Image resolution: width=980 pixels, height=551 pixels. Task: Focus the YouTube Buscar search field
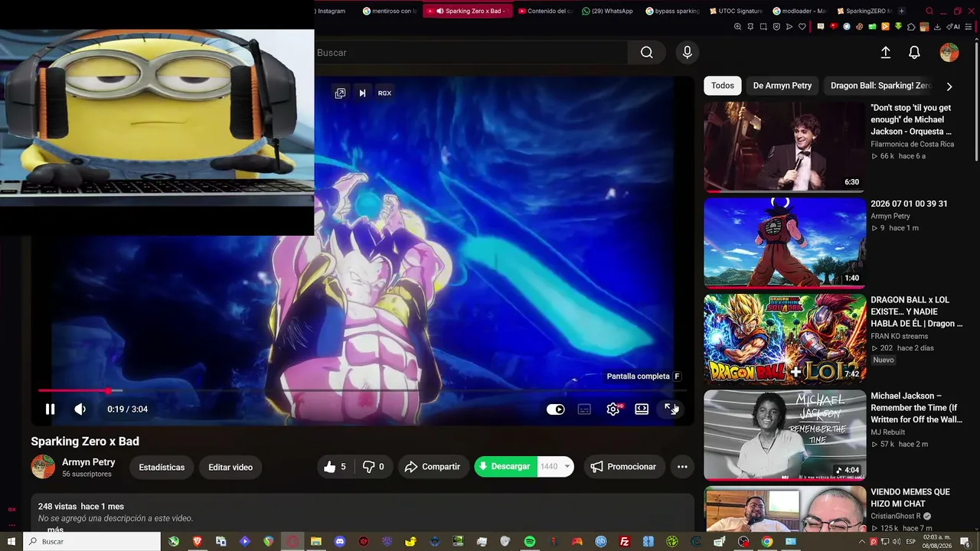471,53
